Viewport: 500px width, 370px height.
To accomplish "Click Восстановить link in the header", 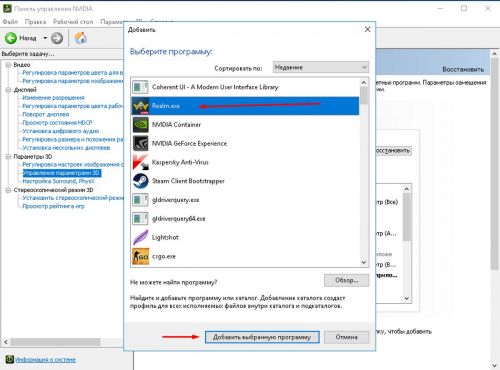I will click(463, 69).
